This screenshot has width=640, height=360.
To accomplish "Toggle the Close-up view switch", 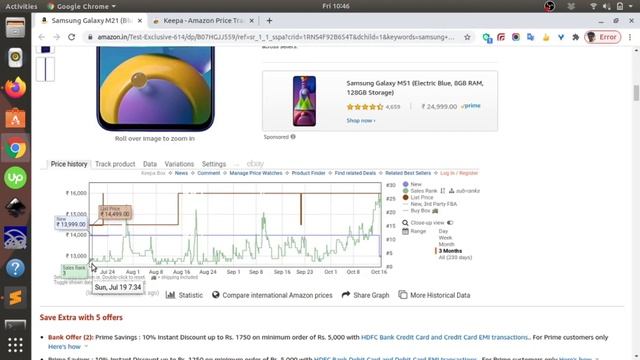I will 450,223.
